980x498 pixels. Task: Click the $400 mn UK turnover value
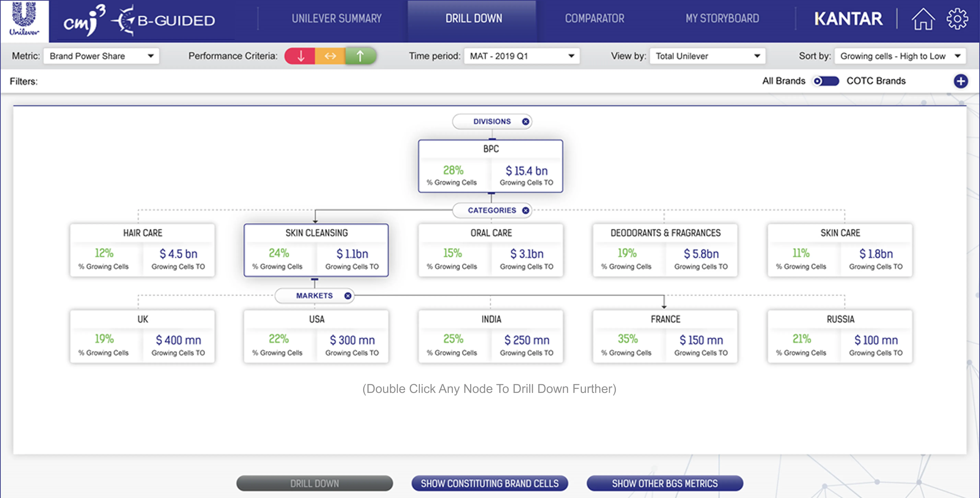(178, 340)
